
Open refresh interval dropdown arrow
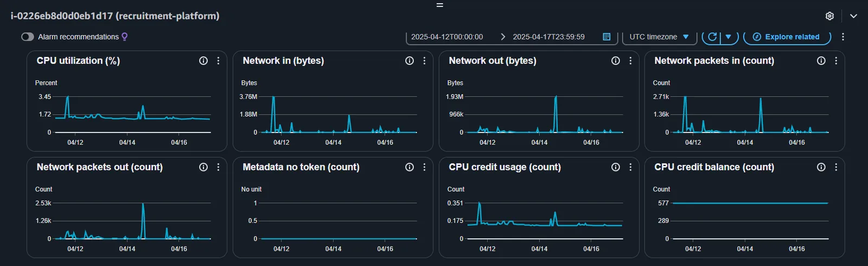[729, 37]
